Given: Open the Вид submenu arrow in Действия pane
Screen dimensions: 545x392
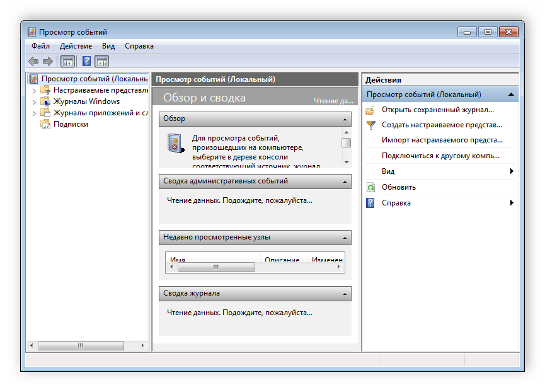Looking at the screenshot, I should tap(513, 171).
